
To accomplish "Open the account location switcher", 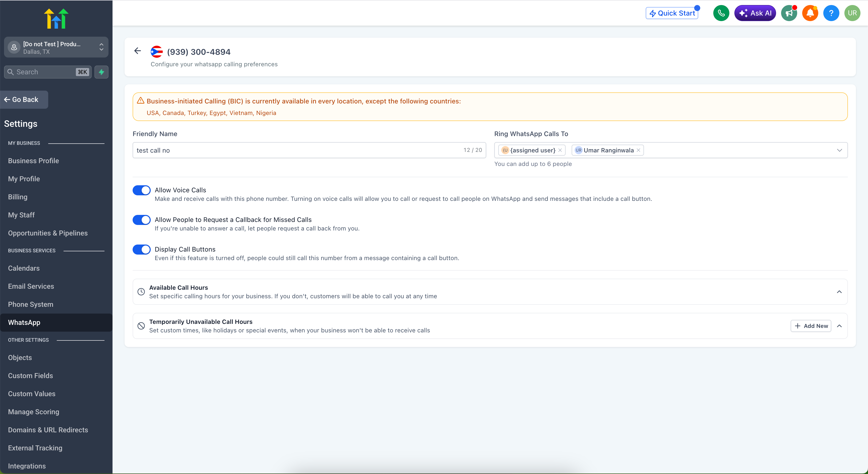I will click(x=56, y=47).
